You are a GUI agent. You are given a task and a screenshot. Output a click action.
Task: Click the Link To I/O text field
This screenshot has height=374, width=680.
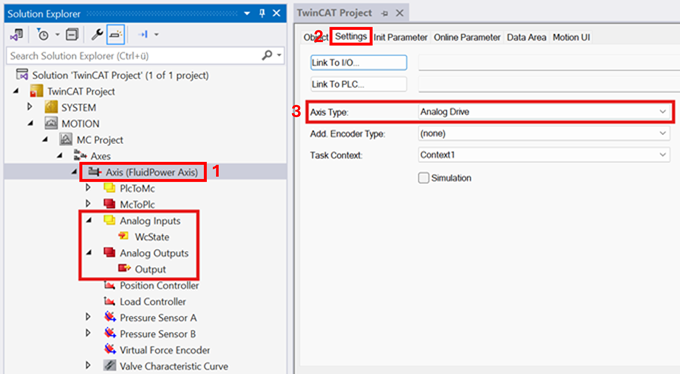(549, 62)
